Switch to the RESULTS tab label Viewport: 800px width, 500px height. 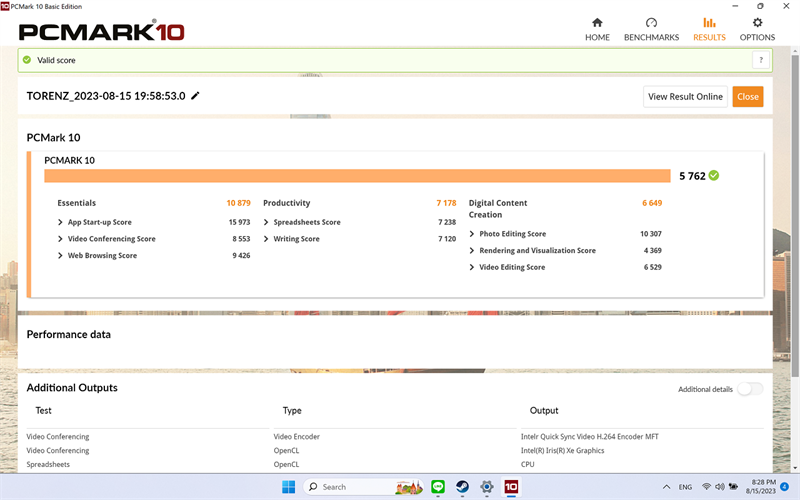click(x=709, y=37)
